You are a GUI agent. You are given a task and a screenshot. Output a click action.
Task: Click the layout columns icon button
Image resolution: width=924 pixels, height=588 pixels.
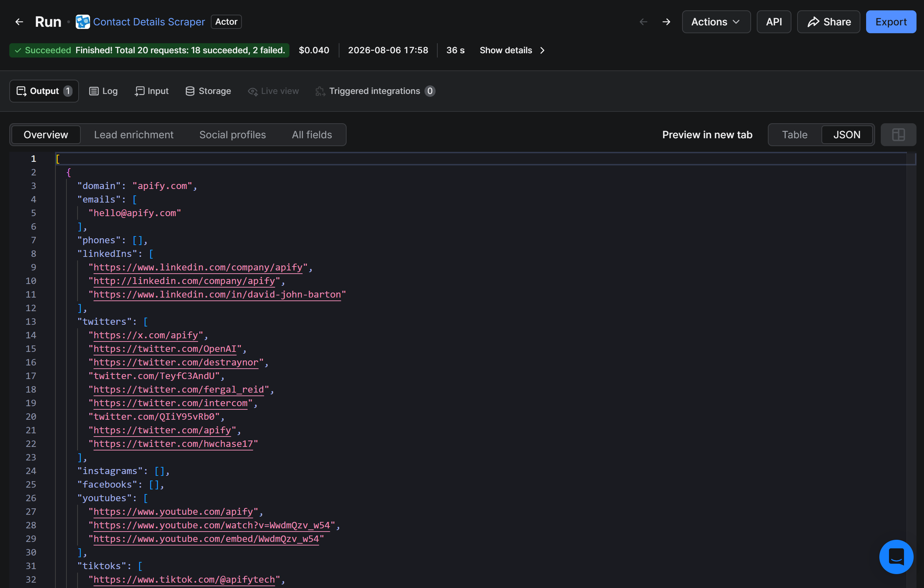pyautogui.click(x=898, y=135)
